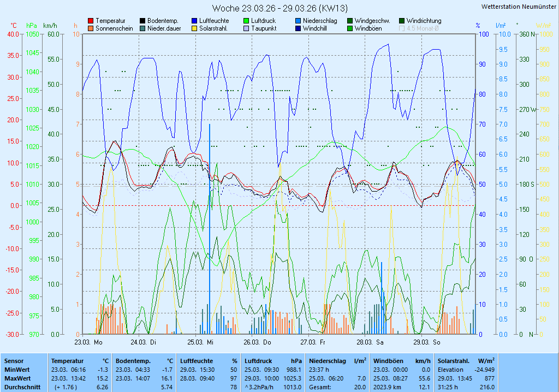This screenshot has height=392, width=559.
Task: Click the yellow Solarstrahl. legend square
Action: click(x=194, y=28)
